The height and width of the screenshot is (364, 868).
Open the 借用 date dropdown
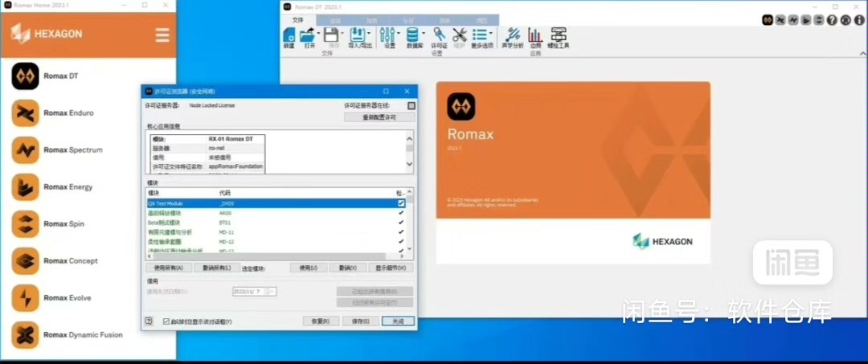(272, 292)
